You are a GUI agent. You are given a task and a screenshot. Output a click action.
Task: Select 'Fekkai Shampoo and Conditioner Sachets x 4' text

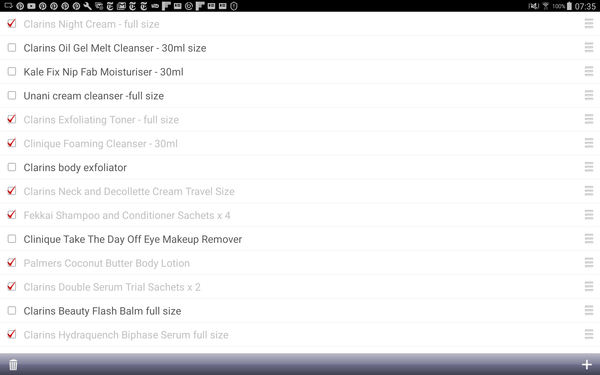point(127,215)
